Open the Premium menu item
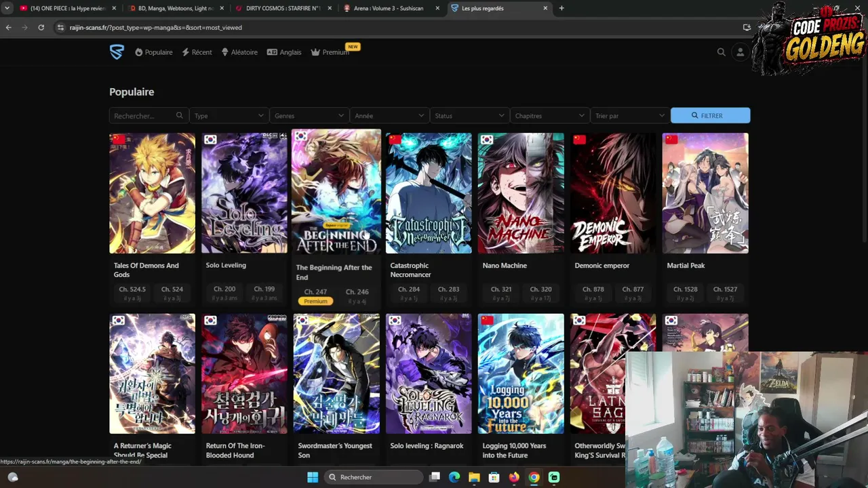868x488 pixels. 330,52
